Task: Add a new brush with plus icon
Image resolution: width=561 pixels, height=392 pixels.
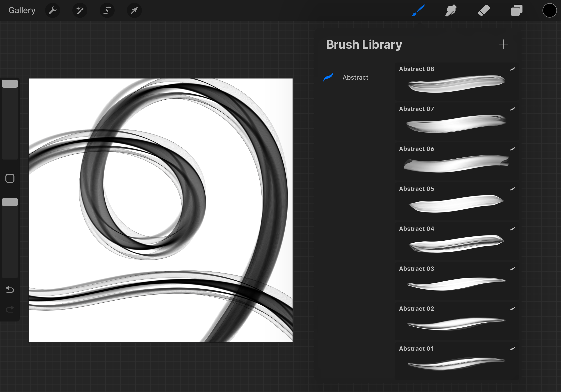Action: click(x=503, y=44)
